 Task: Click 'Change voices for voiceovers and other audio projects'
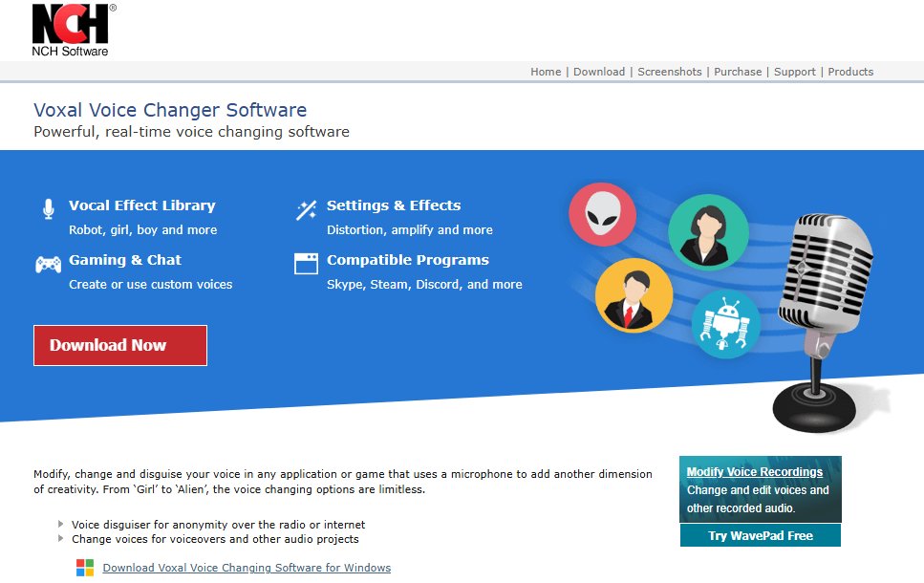click(215, 539)
